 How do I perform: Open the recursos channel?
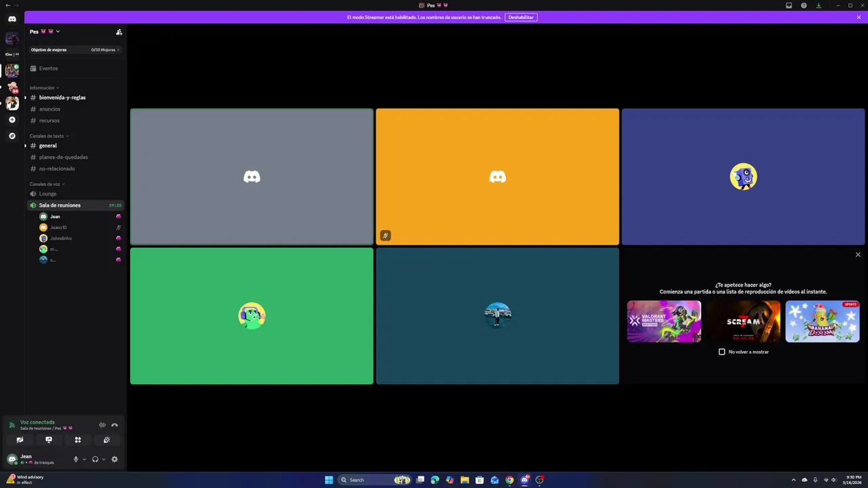(x=75, y=121)
